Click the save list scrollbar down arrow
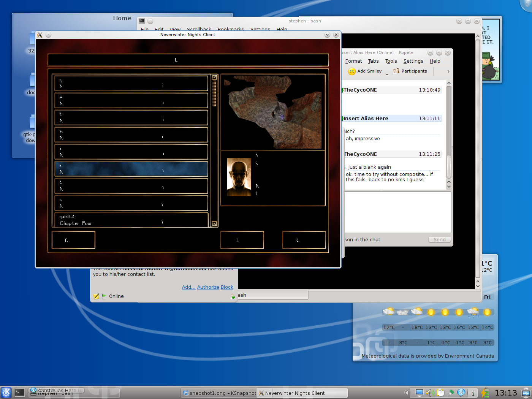This screenshot has height=399, width=532. pyautogui.click(x=214, y=224)
